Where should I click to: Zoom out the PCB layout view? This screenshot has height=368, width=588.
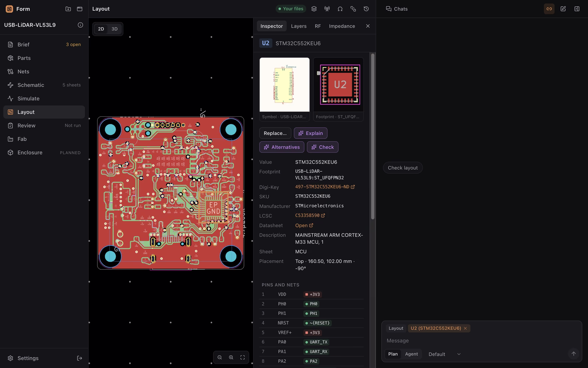(220, 357)
